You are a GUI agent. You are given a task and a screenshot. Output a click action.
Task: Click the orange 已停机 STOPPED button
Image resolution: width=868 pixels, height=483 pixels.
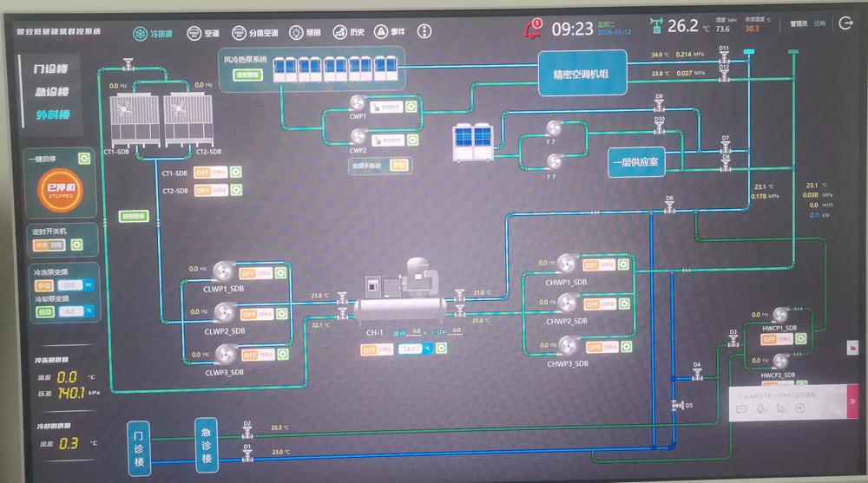61,190
